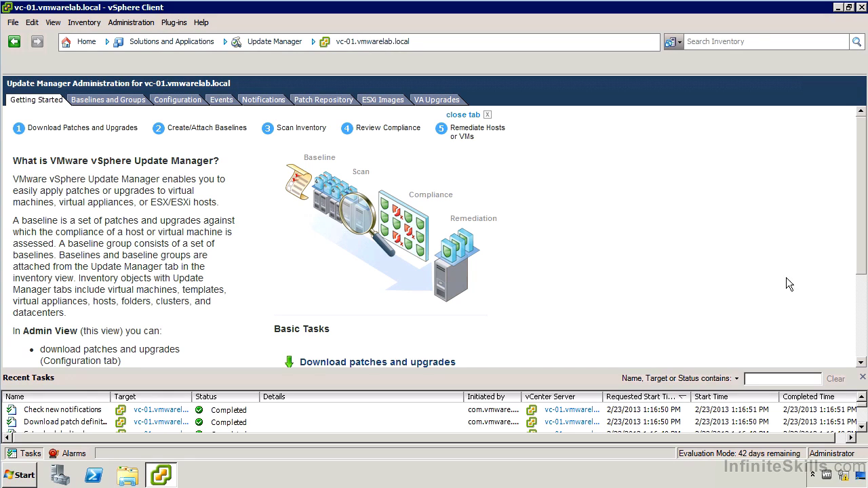Image resolution: width=868 pixels, height=488 pixels.
Task: Click the Status column header
Action: coord(226,396)
